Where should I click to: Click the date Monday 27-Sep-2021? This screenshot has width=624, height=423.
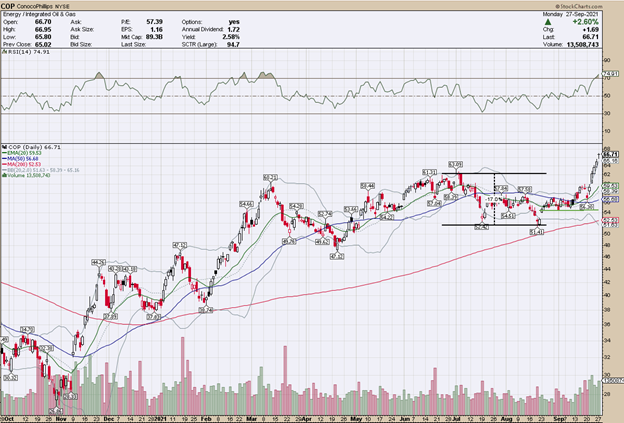[571, 14]
